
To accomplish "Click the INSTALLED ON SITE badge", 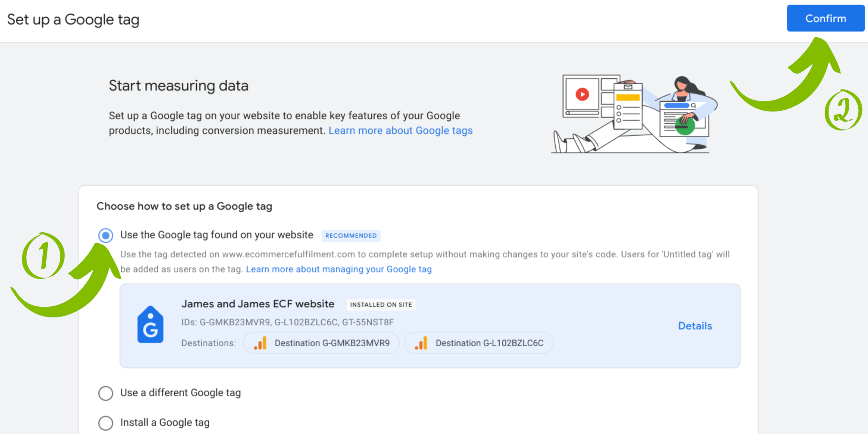I will coord(381,305).
